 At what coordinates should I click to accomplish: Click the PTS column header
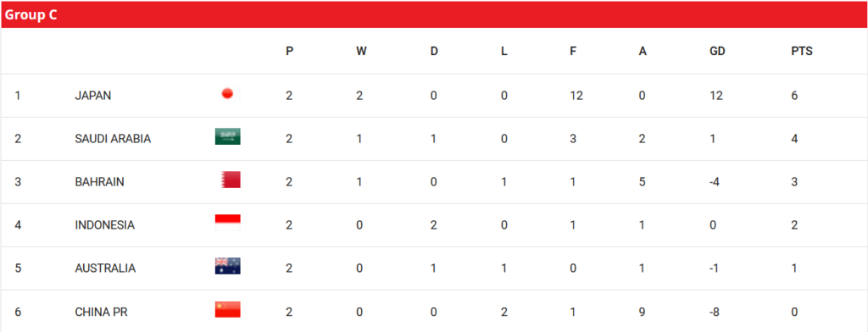pos(802,52)
